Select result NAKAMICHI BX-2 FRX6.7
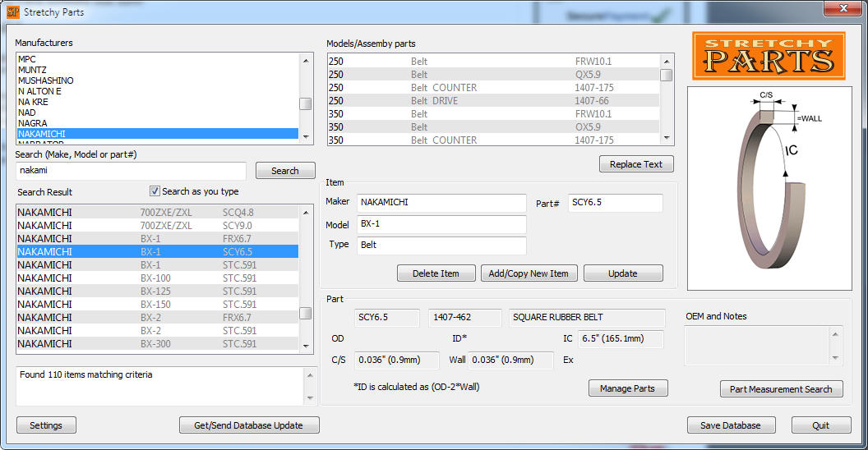Screen dimensions: 868x450 158,318
